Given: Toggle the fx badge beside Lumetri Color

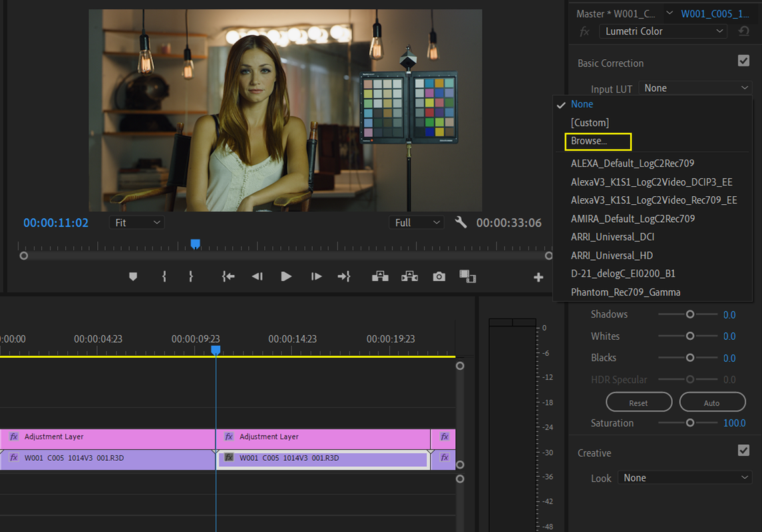Looking at the screenshot, I should pyautogui.click(x=584, y=31).
